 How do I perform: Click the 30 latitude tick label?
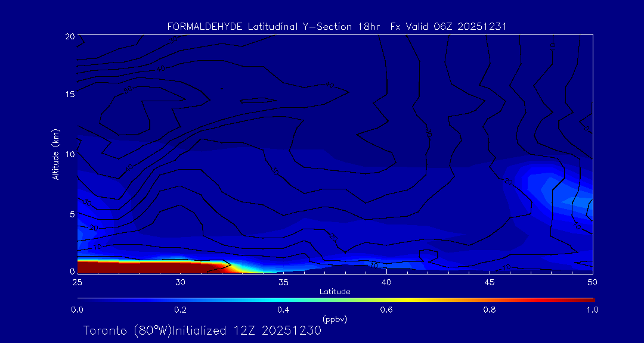180,282
